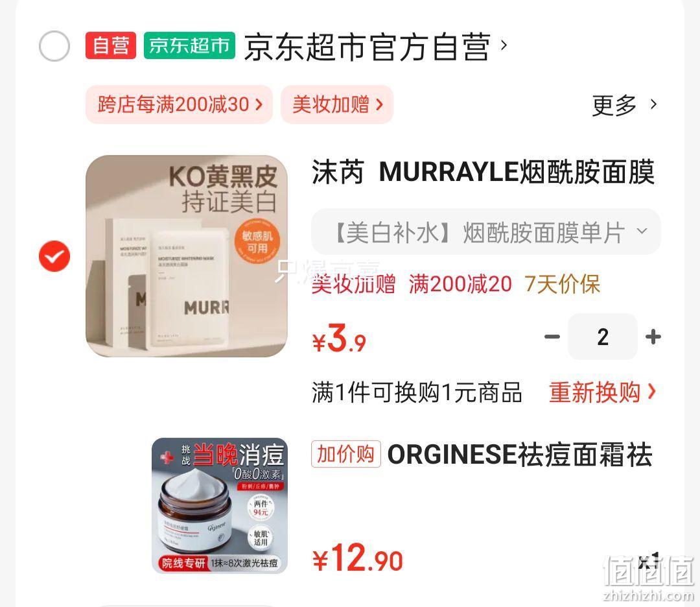Image resolution: width=700 pixels, height=607 pixels.
Task: Click the quantity field showing 2
Action: pos(603,337)
